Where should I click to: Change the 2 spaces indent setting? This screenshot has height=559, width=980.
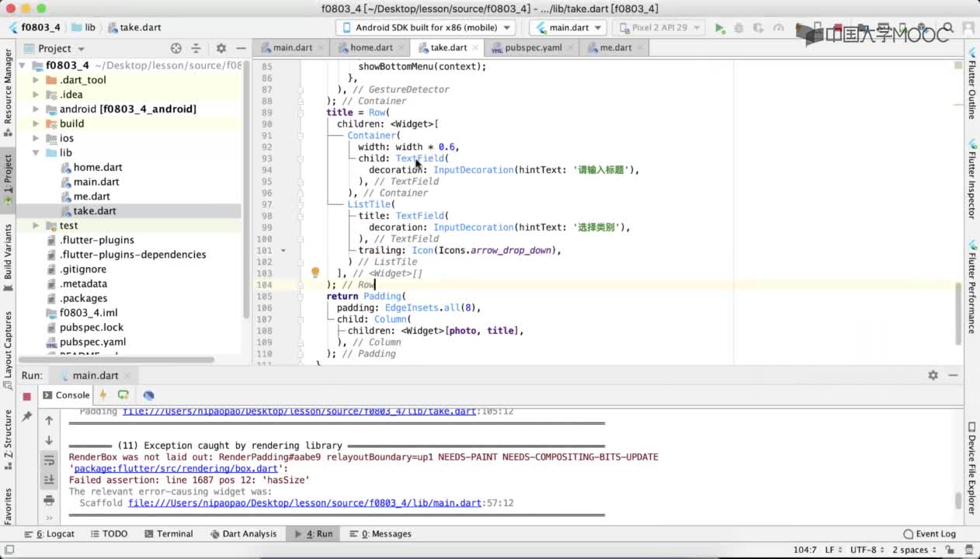914,550
